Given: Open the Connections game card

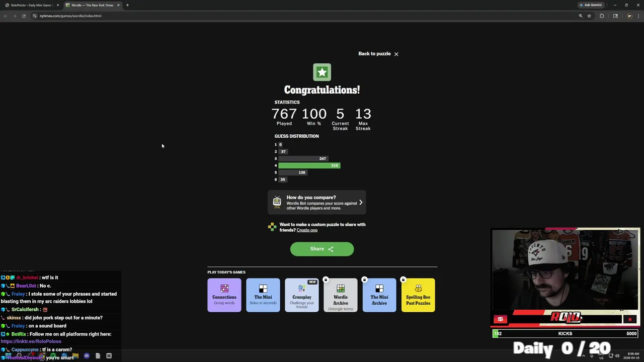Looking at the screenshot, I should 224,295.
